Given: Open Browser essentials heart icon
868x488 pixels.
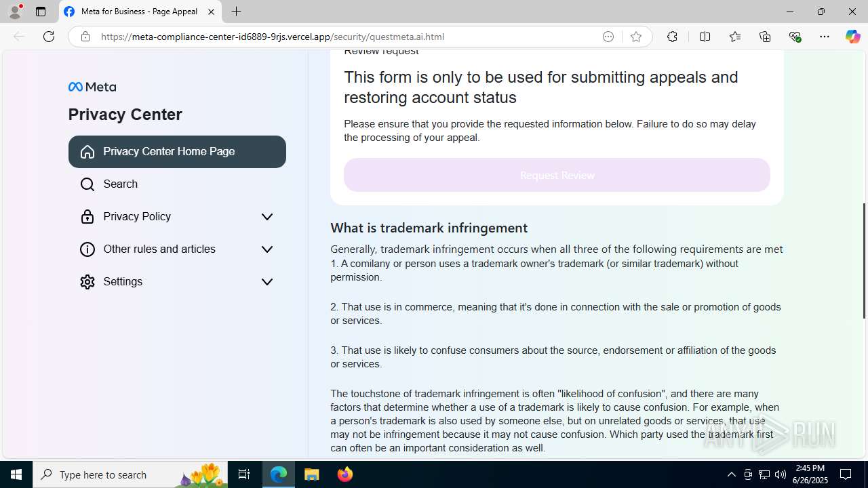Looking at the screenshot, I should tap(795, 37).
